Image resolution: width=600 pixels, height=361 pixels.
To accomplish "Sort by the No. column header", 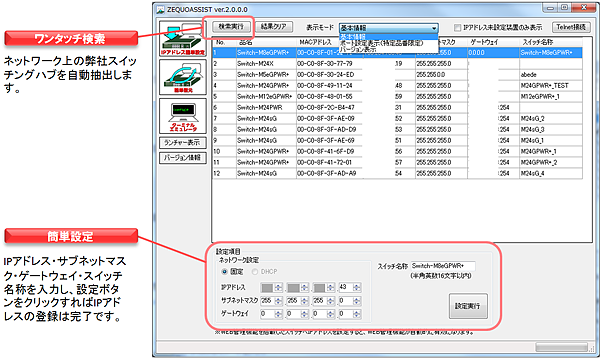I will click(x=224, y=42).
